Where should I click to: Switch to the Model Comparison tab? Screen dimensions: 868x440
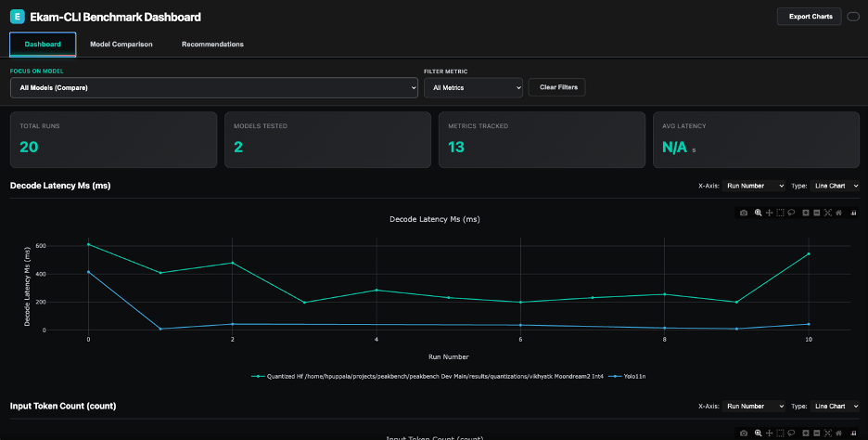click(x=121, y=44)
